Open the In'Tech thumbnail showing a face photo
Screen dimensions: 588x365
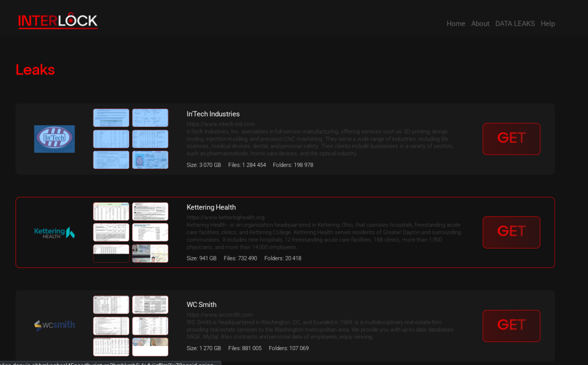[x=150, y=160]
